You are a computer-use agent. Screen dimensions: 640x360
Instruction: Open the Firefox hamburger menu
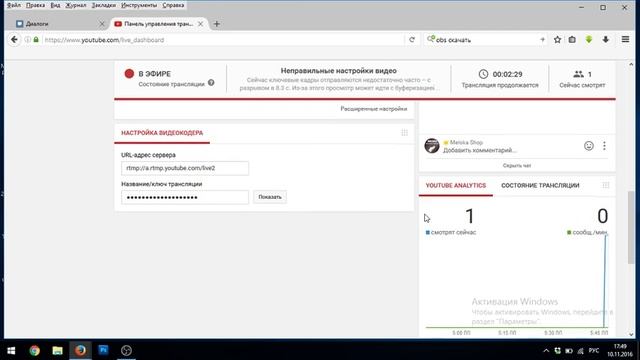(625, 40)
